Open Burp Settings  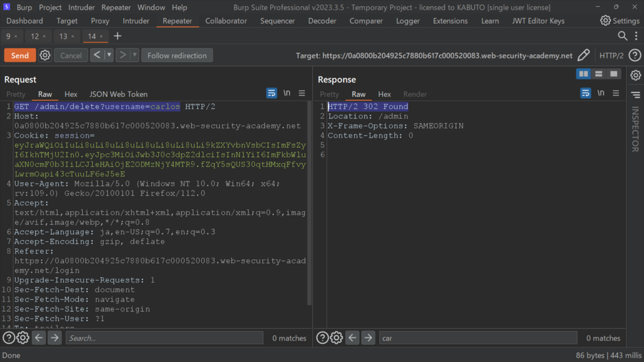click(620, 20)
